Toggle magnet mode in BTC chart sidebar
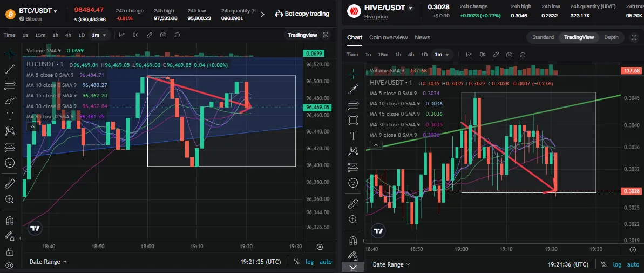Screen dimensions: 644x273 [x=10, y=221]
